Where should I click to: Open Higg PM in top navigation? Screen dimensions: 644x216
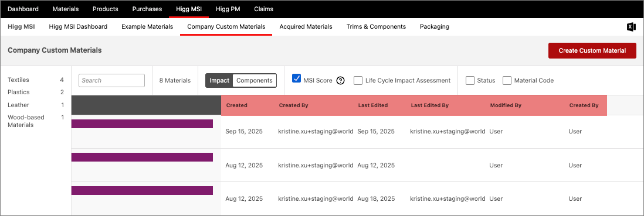pos(228,9)
